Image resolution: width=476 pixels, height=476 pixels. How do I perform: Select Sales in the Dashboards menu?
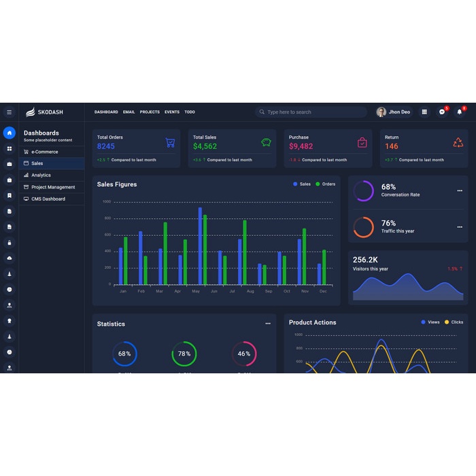click(52, 163)
